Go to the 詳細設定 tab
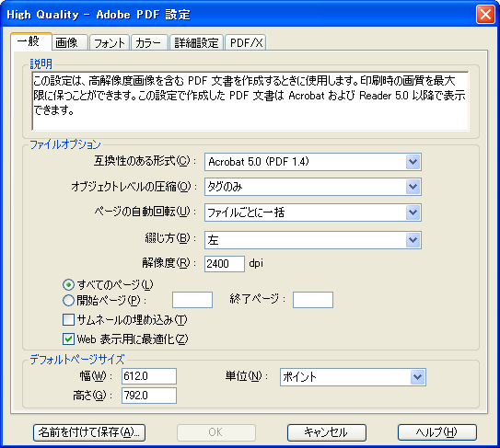 196,42
